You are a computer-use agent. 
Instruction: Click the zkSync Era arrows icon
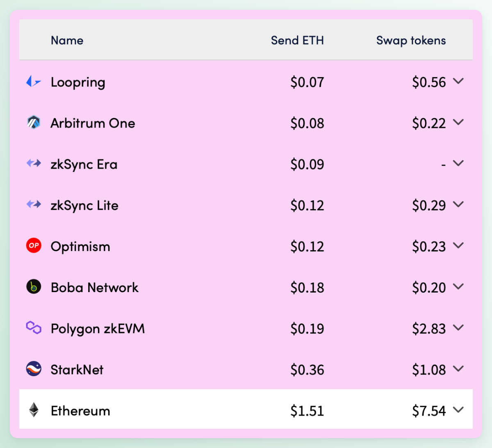(34, 163)
